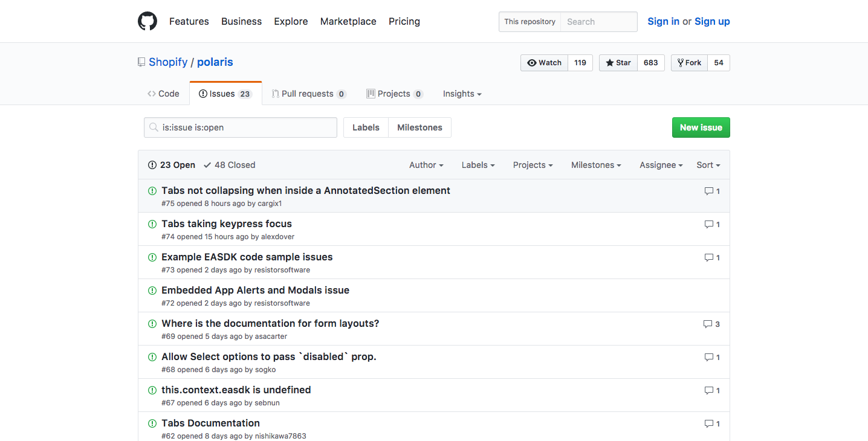Open the Sort dropdown
Viewport: 868px width, 441px height.
tap(708, 165)
